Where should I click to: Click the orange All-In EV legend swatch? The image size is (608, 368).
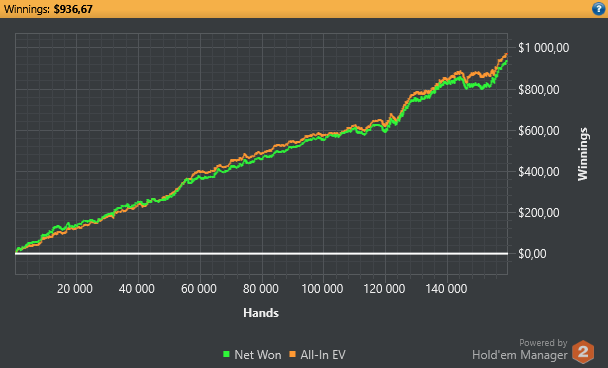pos(292,354)
